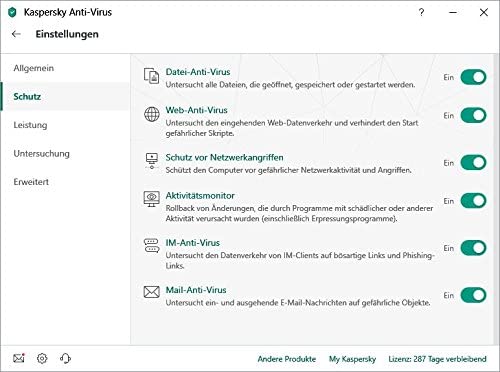This screenshot has width=500, height=372.
Task: Click the Datei-Anti-Virus file icon
Action: [x=151, y=76]
